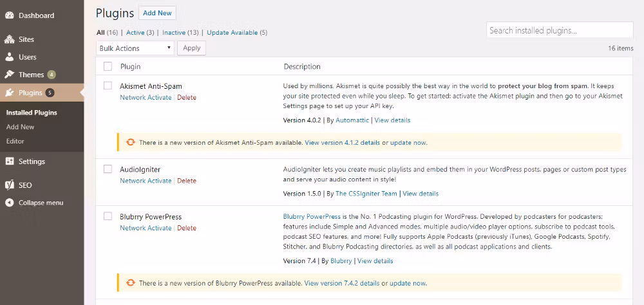Click the 16 items count text
644x305 pixels.
[621, 48]
